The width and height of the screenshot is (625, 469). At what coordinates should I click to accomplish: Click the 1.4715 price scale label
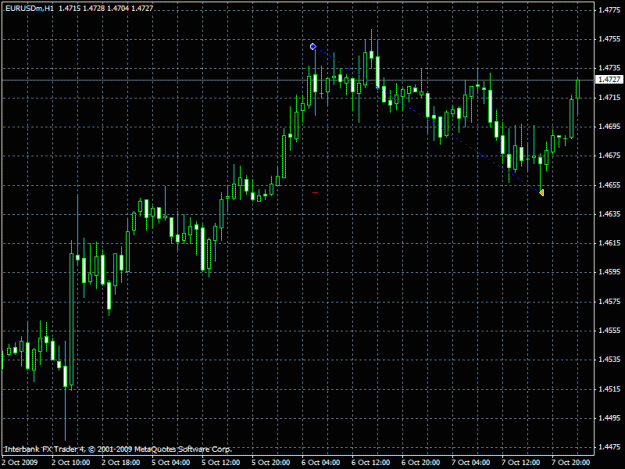coord(609,98)
